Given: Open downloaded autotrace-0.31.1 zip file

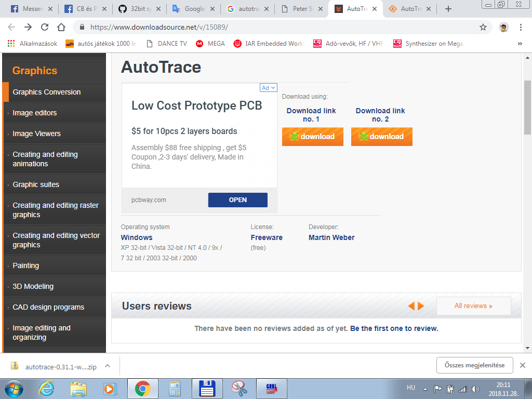Looking at the screenshot, I should pyautogui.click(x=54, y=367).
